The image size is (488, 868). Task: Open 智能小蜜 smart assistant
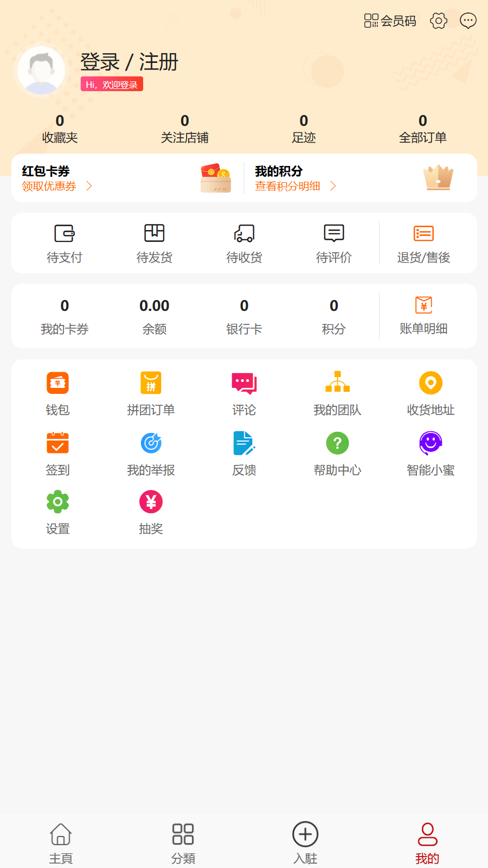tap(431, 454)
